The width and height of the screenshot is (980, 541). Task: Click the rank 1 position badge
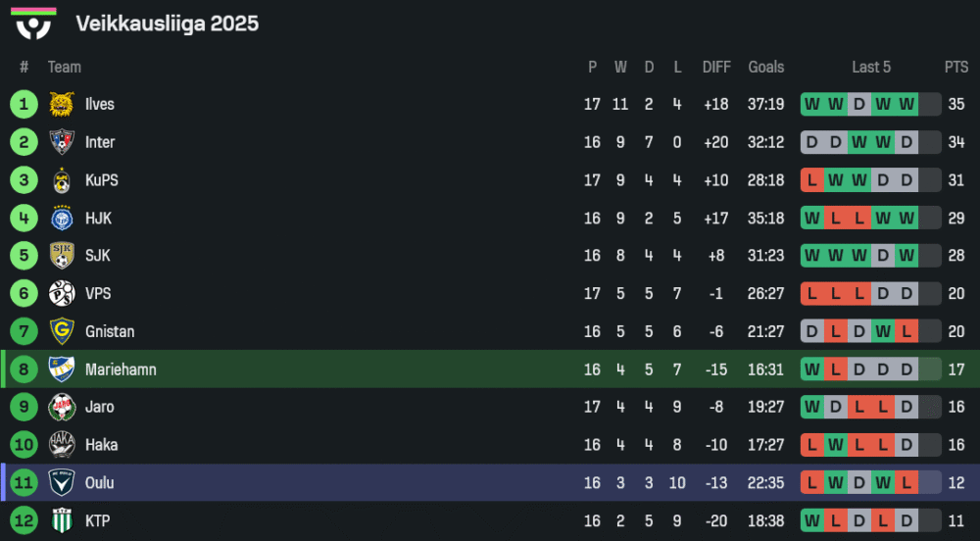(24, 104)
